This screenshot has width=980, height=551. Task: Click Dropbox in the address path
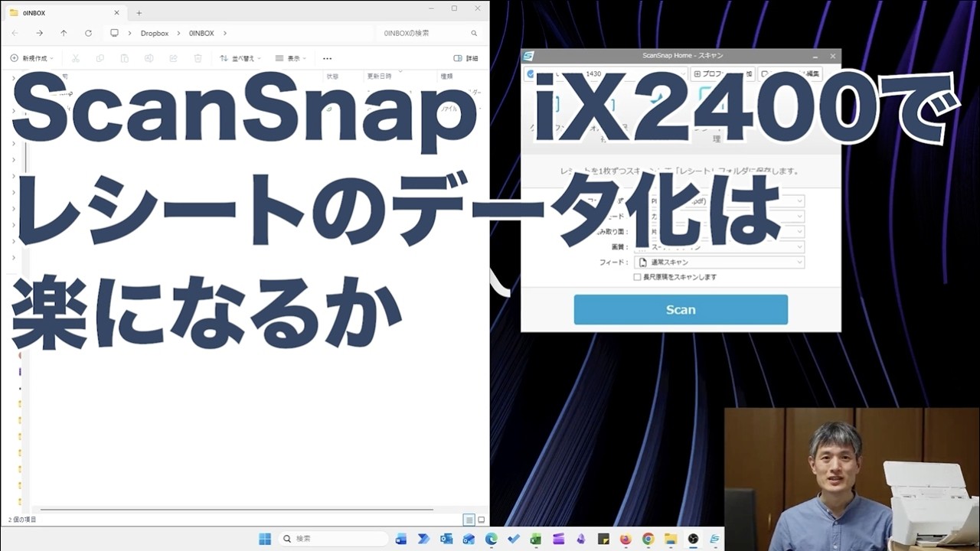click(154, 33)
